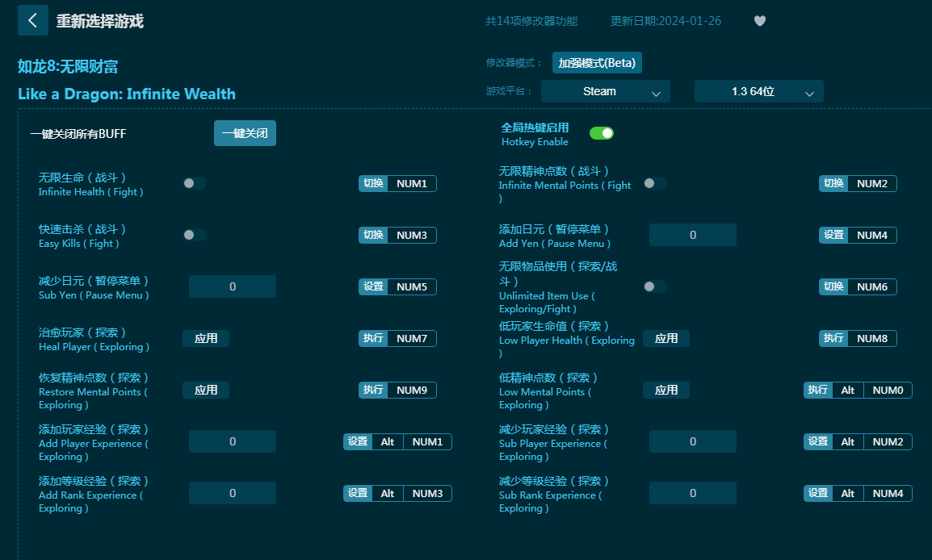Click the heart favorite icon
Image resolution: width=932 pixels, height=560 pixels.
pos(759,21)
